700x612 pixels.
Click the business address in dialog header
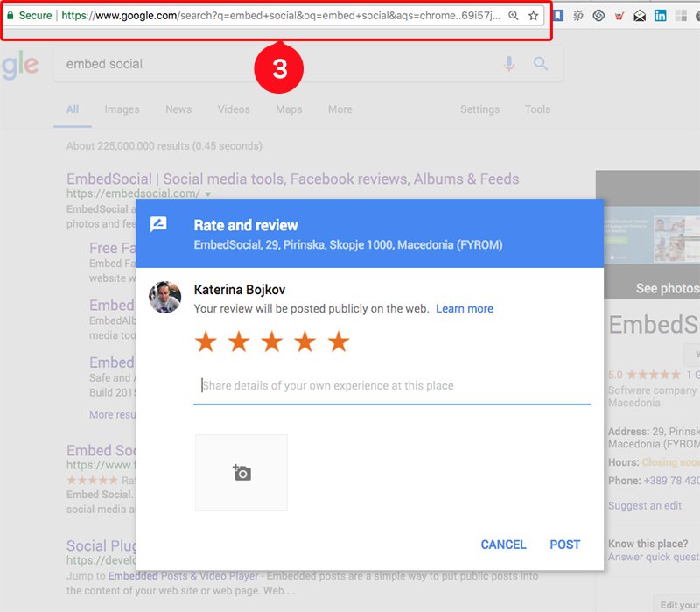tap(348, 245)
